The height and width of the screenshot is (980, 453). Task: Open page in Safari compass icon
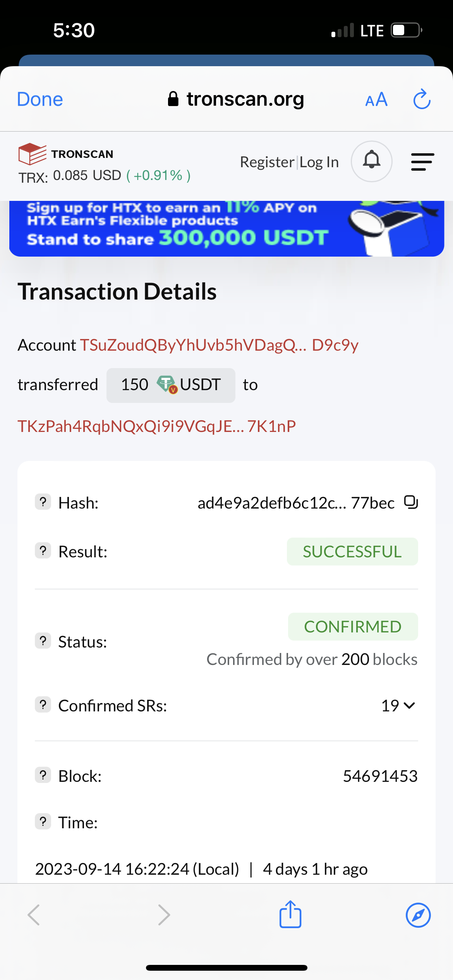point(418,915)
